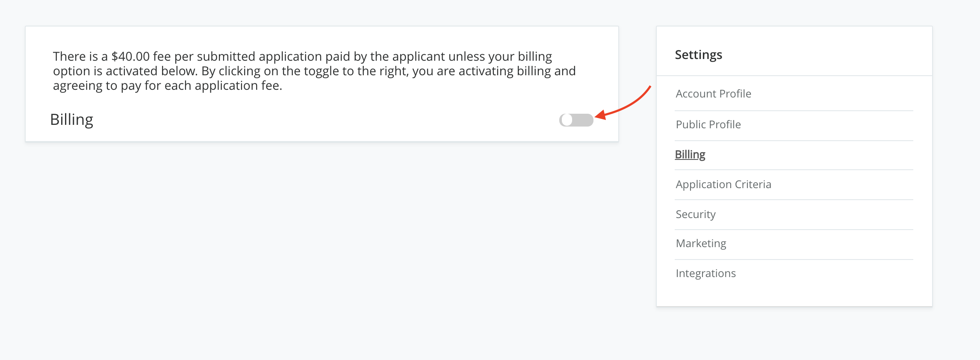The image size is (980, 360).
Task: Enable the Billing toggle switch
Action: coord(576,120)
